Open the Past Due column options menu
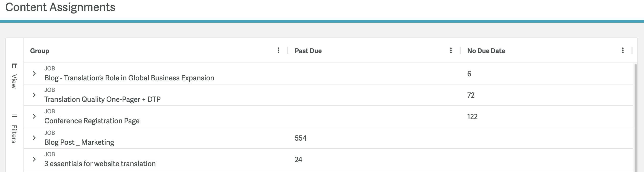This screenshot has width=644, height=172. (451, 51)
